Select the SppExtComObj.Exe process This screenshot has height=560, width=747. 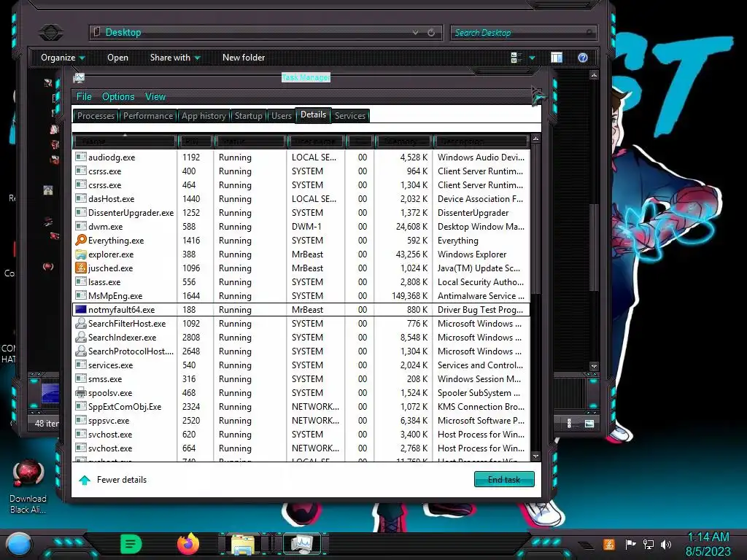pyautogui.click(x=301, y=407)
